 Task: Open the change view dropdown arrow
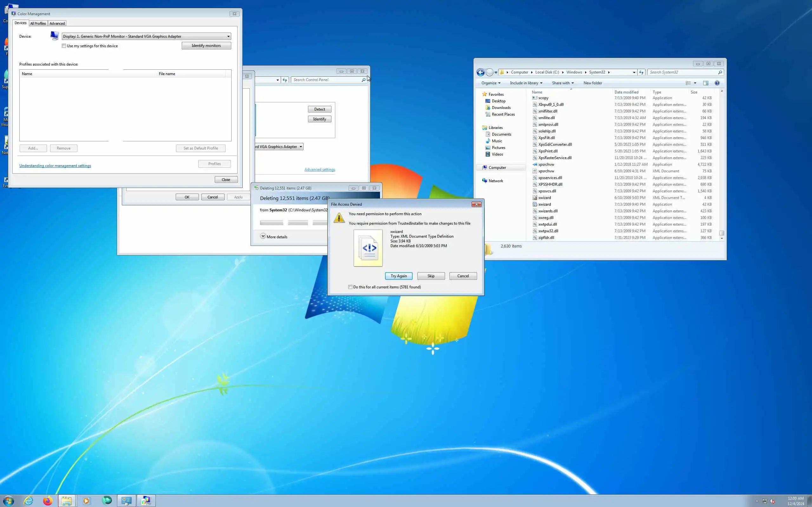[x=695, y=83]
